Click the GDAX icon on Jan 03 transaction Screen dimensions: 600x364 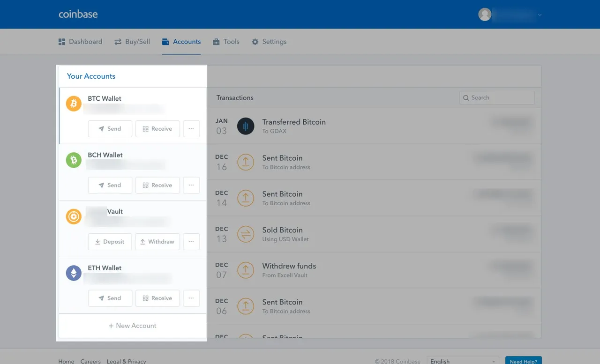click(x=246, y=126)
